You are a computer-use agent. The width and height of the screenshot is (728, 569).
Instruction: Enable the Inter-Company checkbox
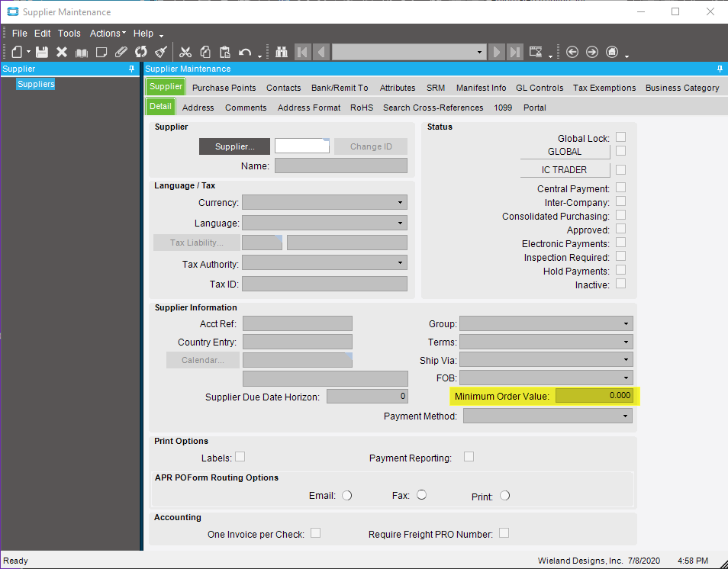click(x=620, y=201)
